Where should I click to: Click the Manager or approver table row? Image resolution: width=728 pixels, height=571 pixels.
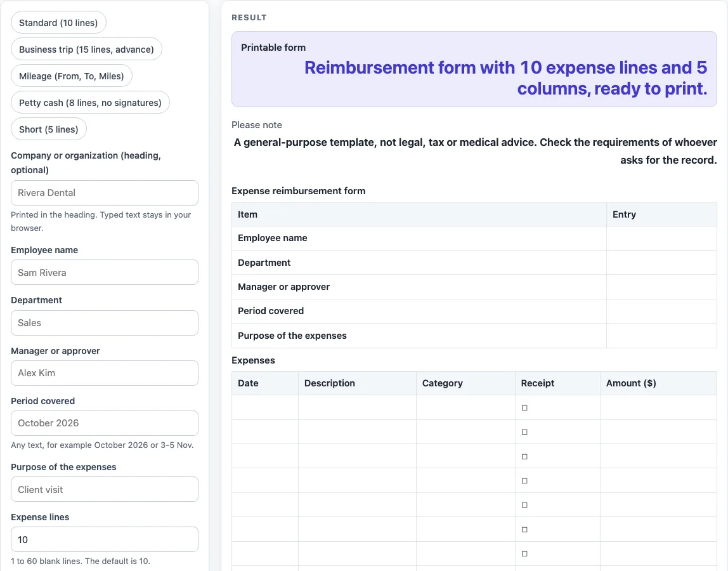pyautogui.click(x=474, y=287)
